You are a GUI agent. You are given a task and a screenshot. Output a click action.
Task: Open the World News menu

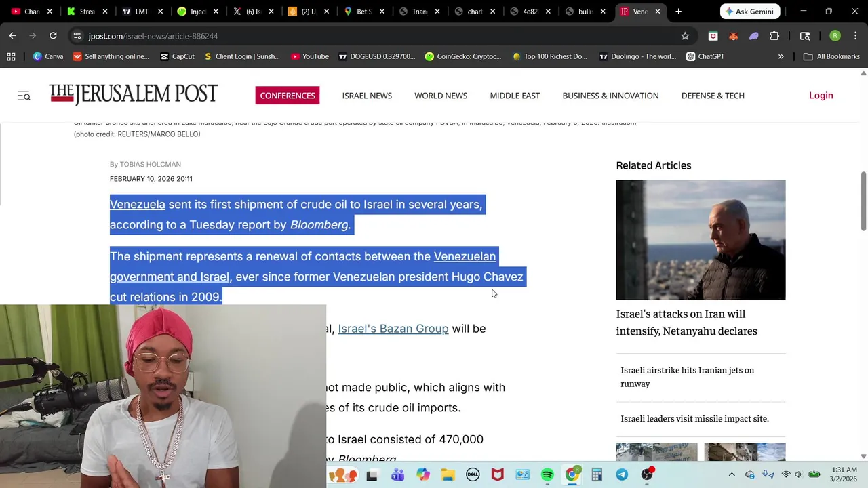441,96
